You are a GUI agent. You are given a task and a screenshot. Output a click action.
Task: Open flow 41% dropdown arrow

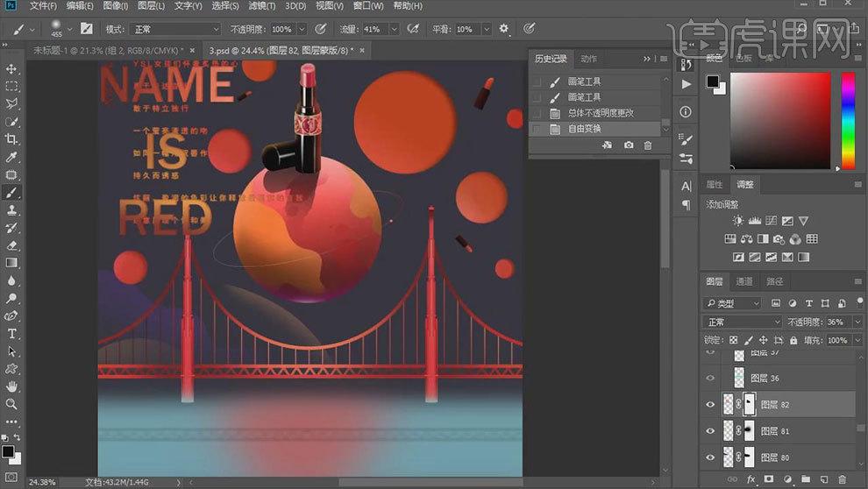394,29
